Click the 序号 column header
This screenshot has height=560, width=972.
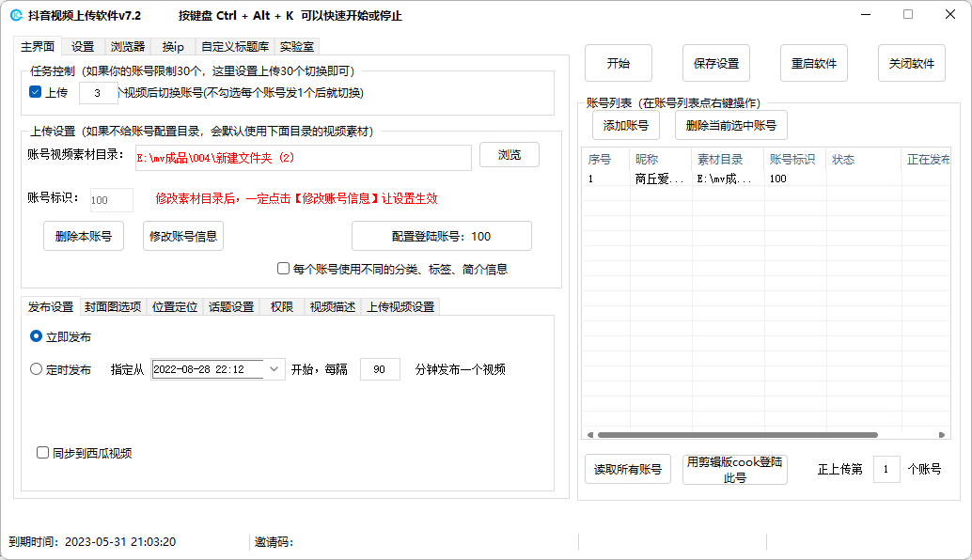[x=605, y=159]
